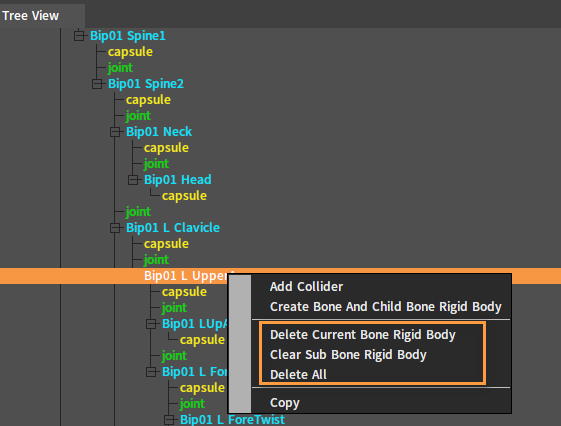561x426 pixels.
Task: Collapse the Bip01 L Clavicle node
Action: (115, 227)
